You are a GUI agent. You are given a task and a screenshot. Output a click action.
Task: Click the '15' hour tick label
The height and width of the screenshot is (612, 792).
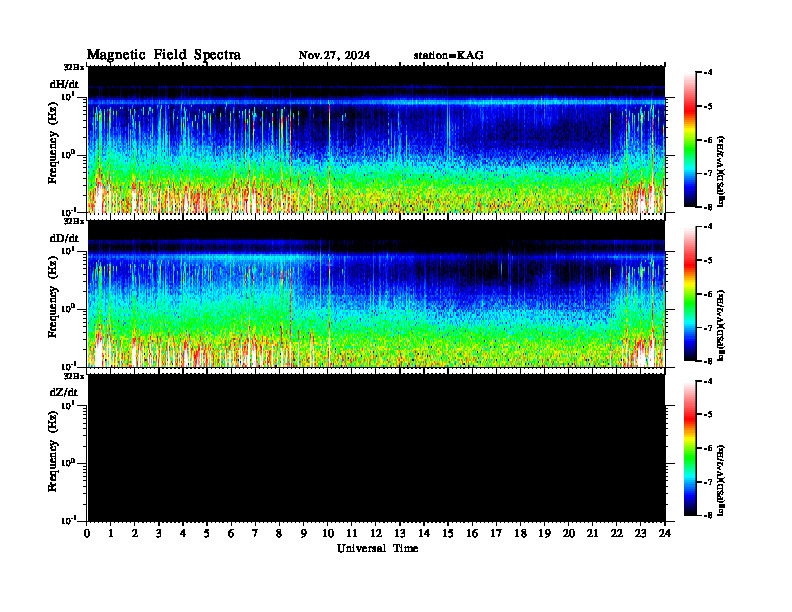[448, 534]
